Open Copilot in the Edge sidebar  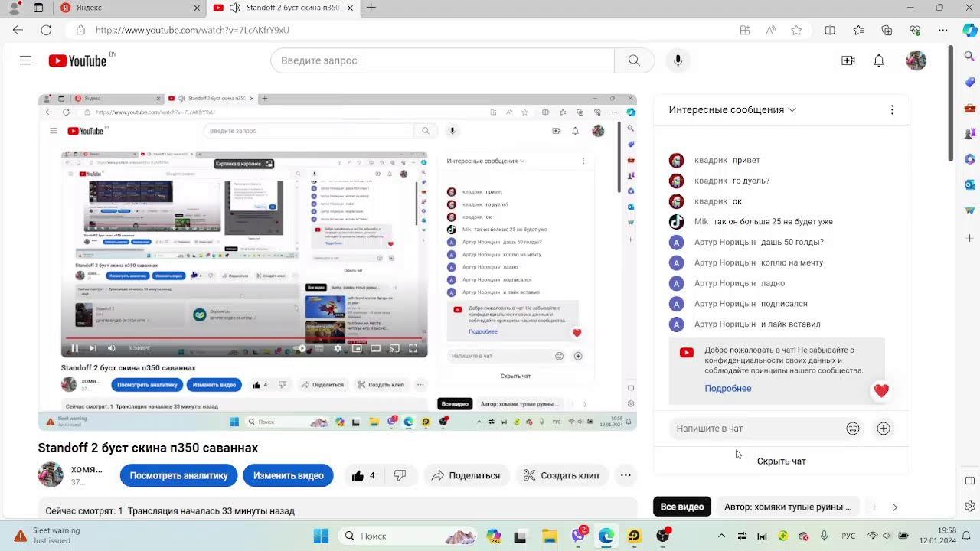[x=970, y=30]
